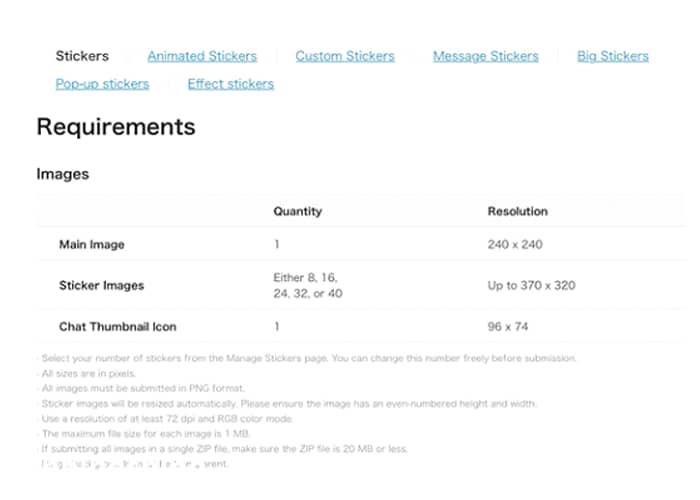
Task: Click the Images section heading
Action: [63, 174]
